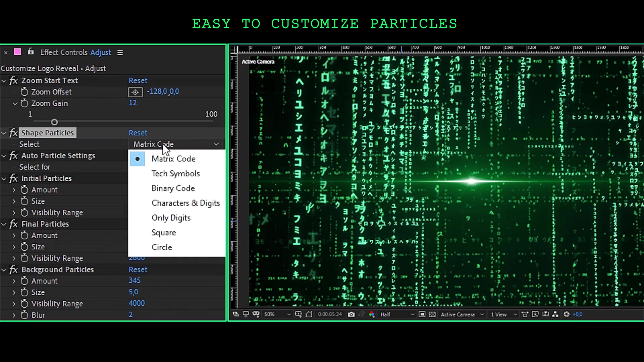Open the Effect Controls panel menu
Viewport: 644px width, 362px height.
pos(120,53)
